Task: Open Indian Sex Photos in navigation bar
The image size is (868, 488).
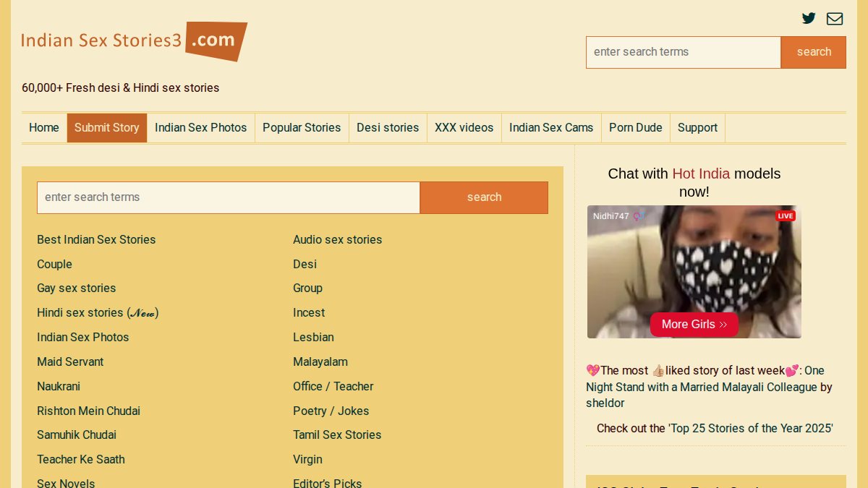Action: 201,128
